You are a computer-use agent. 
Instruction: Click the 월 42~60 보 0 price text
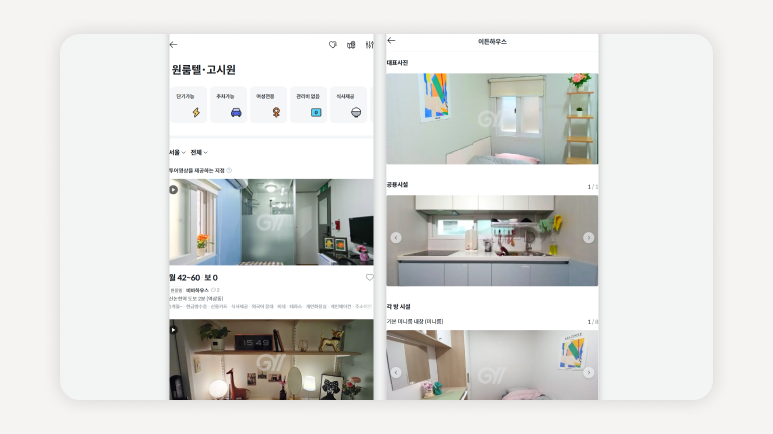click(x=193, y=278)
